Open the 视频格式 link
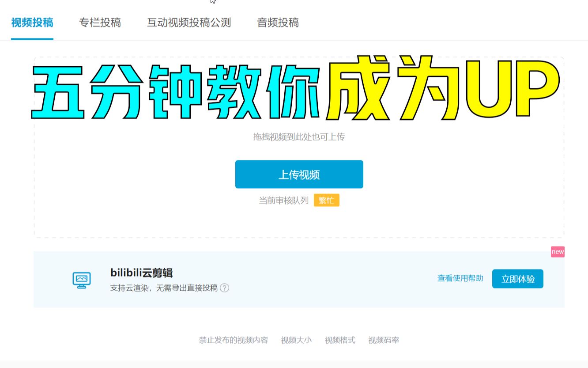Screen dimensions: 588x368 (340, 340)
